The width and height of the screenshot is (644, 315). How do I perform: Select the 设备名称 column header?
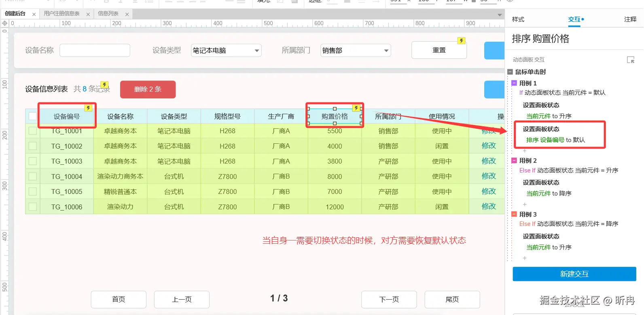coord(120,116)
